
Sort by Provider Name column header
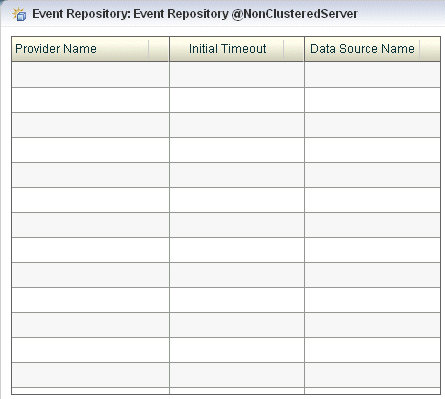point(56,49)
